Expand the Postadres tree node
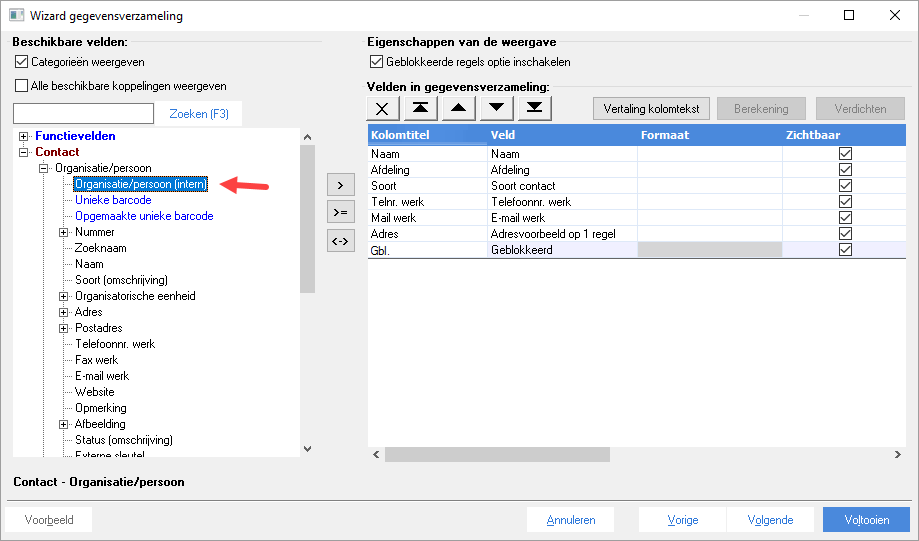This screenshot has height=541, width=919. click(63, 328)
